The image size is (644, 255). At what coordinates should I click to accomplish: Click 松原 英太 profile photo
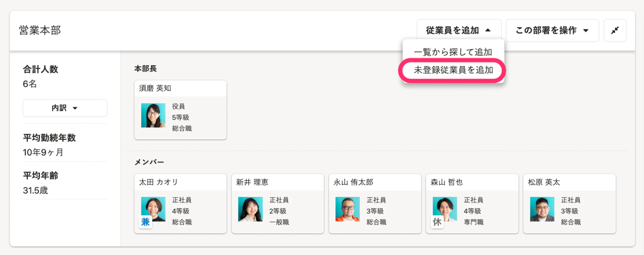pyautogui.click(x=542, y=209)
